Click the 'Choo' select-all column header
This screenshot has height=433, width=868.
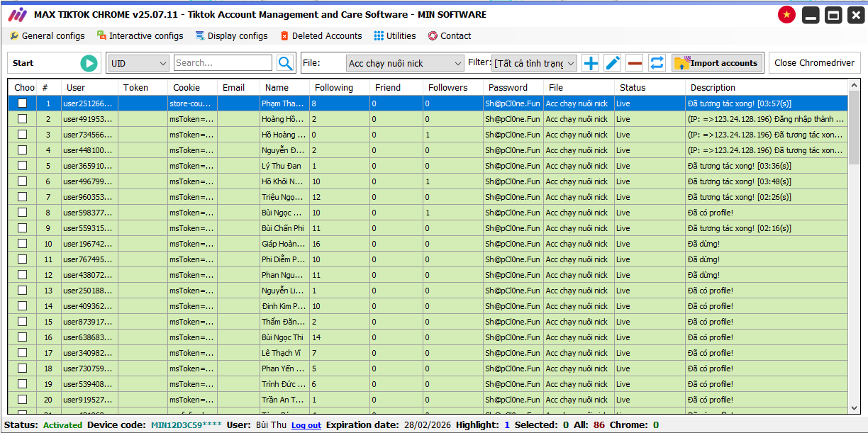(23, 88)
